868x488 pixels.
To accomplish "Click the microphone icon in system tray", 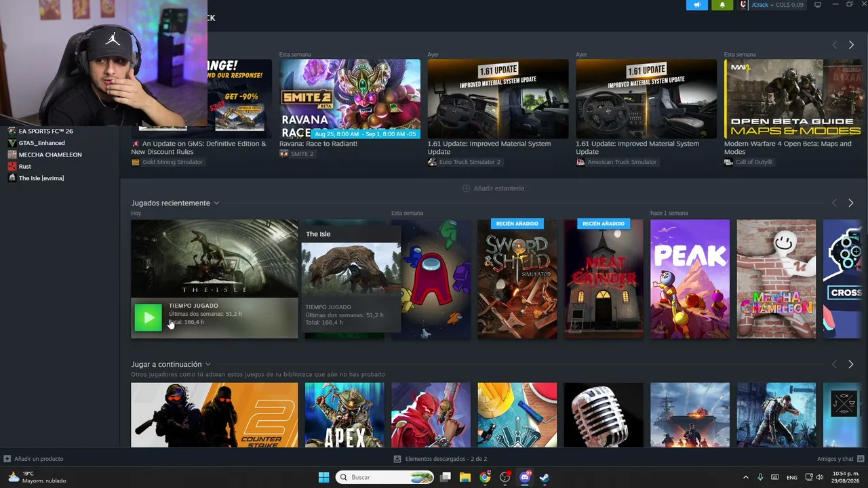I will [x=760, y=477].
